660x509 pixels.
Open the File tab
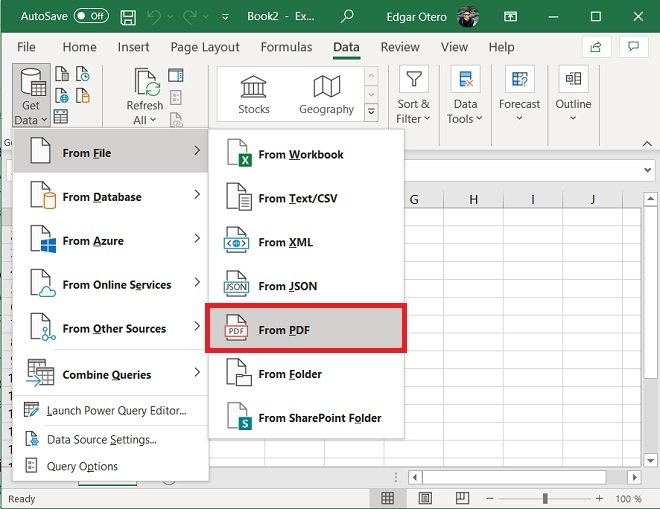pos(26,47)
